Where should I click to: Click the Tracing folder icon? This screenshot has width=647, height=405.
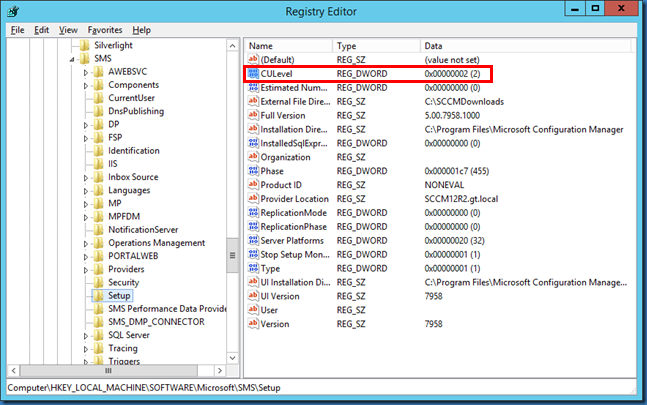98,348
